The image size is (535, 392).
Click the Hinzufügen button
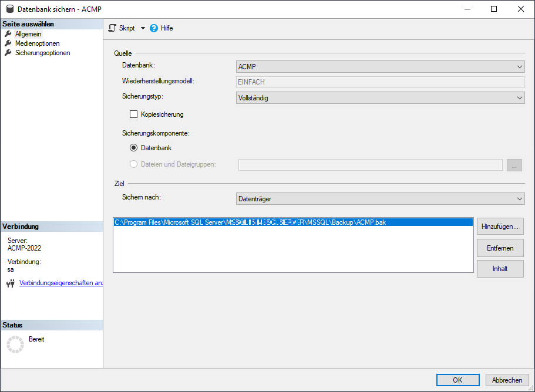(x=500, y=226)
